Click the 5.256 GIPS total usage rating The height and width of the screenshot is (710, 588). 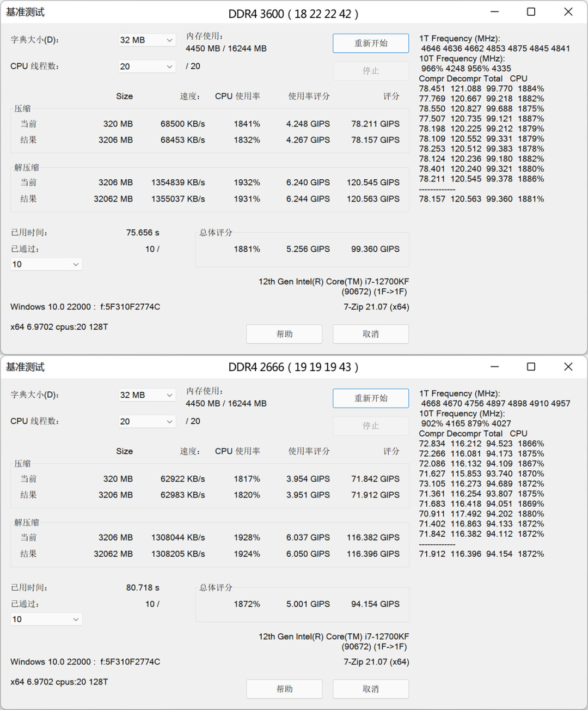308,249
